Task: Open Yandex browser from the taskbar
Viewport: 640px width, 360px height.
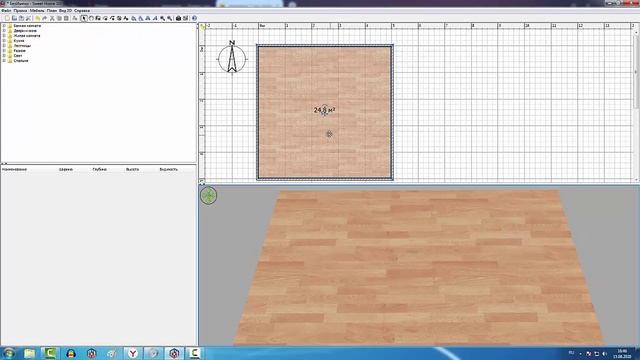Action: [133, 353]
